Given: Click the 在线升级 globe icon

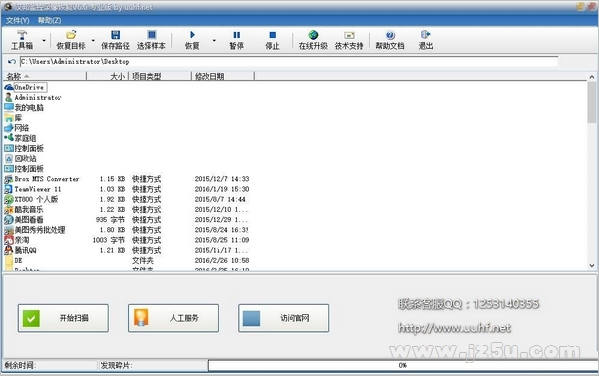Looking at the screenshot, I should point(313,35).
